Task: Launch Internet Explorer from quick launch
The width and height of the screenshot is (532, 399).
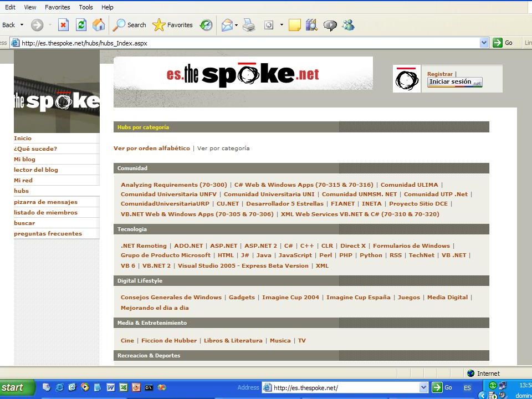Action: [60, 387]
